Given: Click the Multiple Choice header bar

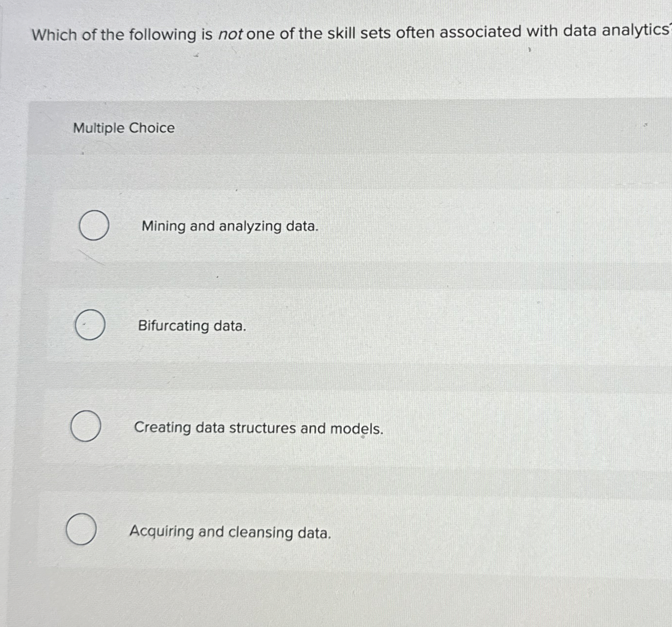Looking at the screenshot, I should click(343, 128).
